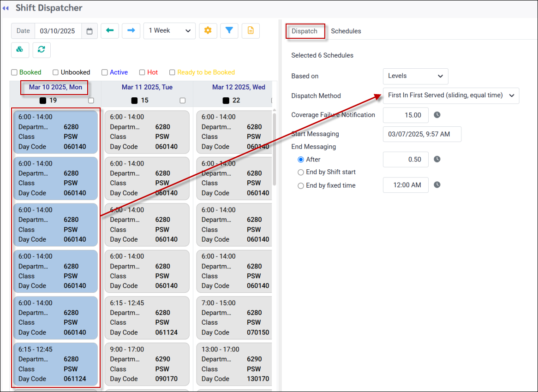Go to previous week with left arrow

pyautogui.click(x=110, y=30)
